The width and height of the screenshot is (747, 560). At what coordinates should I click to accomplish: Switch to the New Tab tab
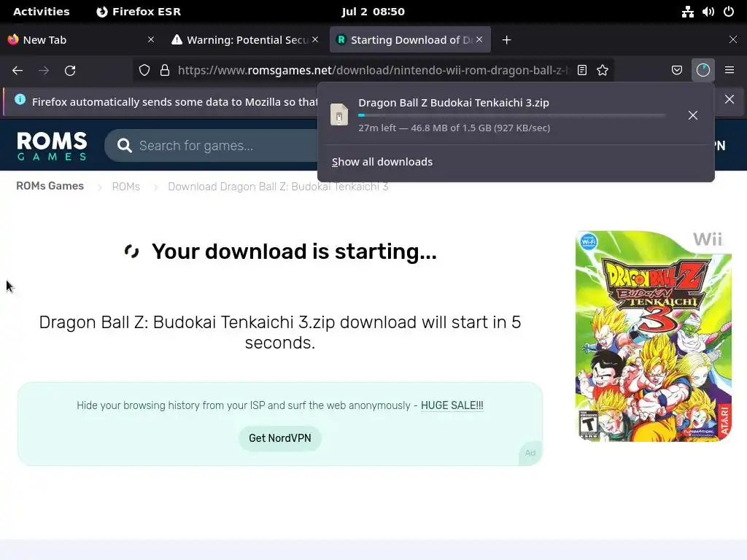(81, 40)
